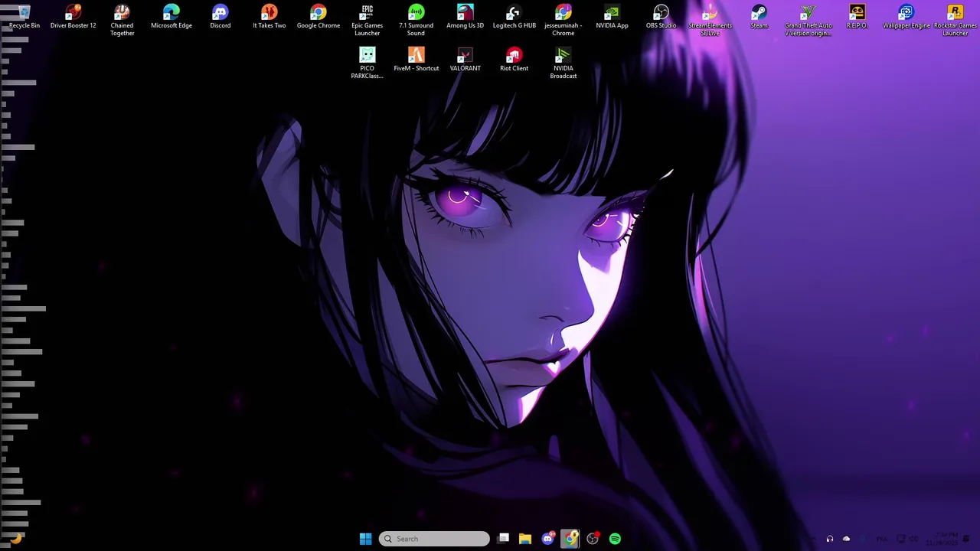Select the VALORANT desktop icon
This screenshot has width=980, height=551.
[x=465, y=60]
